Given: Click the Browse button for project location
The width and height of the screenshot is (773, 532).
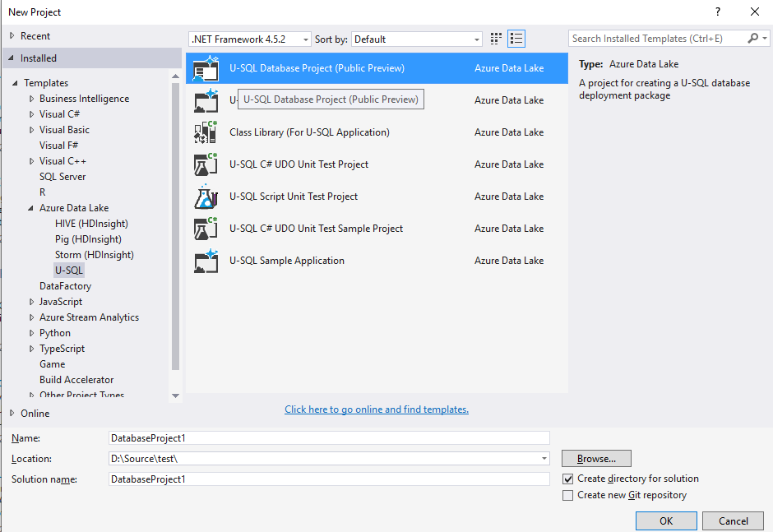Looking at the screenshot, I should click(x=596, y=458).
